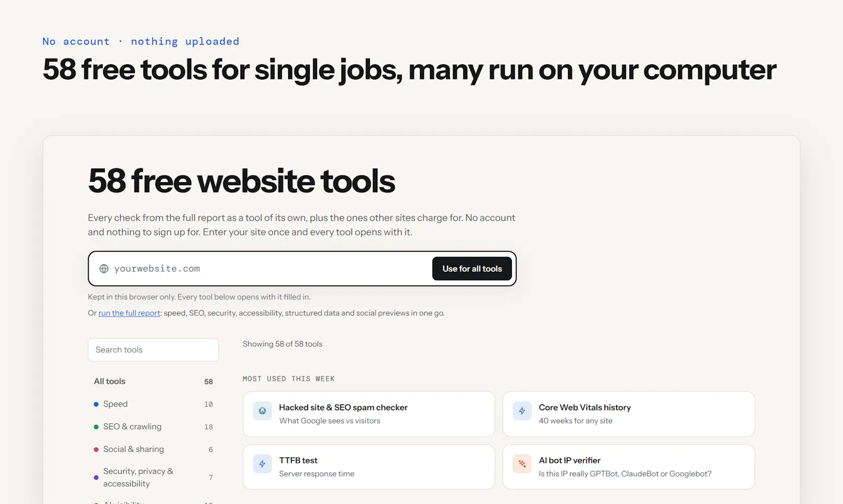Click the purple dot beside Security, privacy
The height and width of the screenshot is (504, 843).
(96, 478)
